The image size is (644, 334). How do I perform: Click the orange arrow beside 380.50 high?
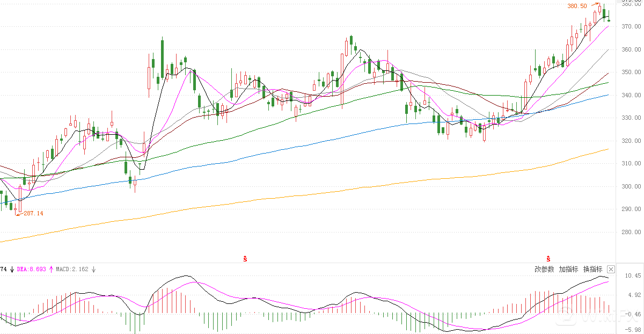595,5
